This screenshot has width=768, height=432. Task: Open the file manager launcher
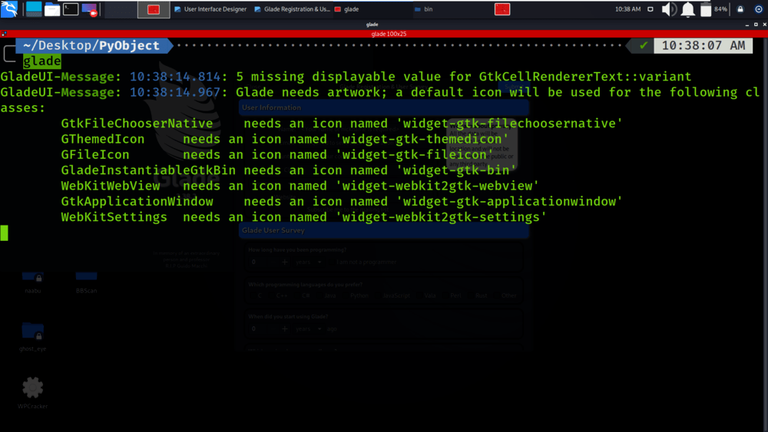52,9
